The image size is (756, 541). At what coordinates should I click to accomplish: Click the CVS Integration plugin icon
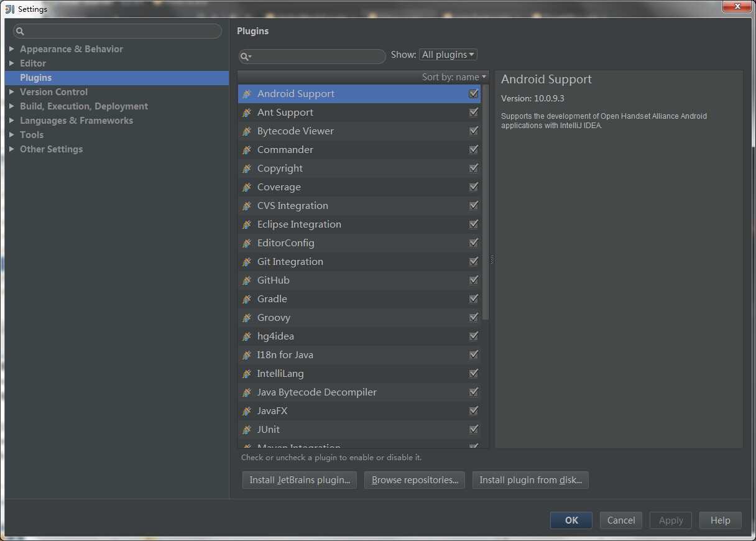point(247,206)
